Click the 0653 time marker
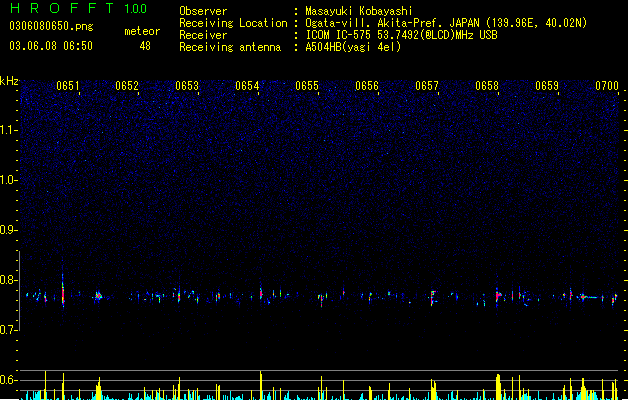Image resolution: width=629 pixels, height=400 pixels. pyautogui.click(x=187, y=86)
